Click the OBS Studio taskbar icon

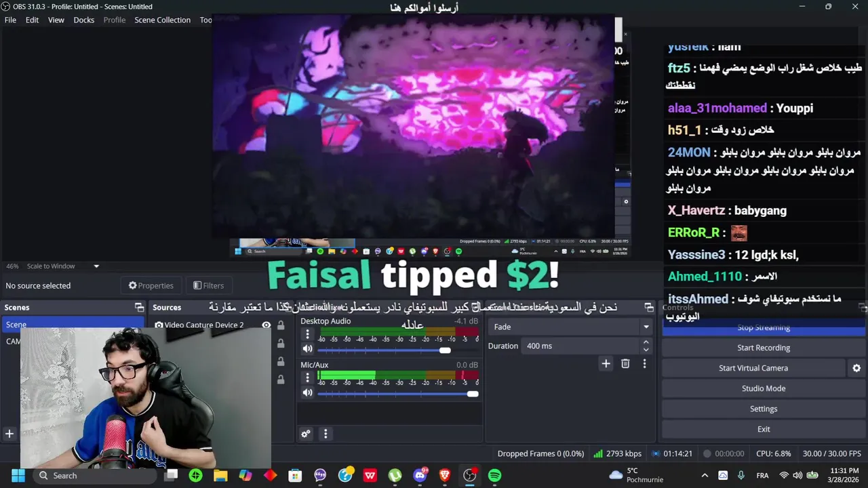coord(469,476)
